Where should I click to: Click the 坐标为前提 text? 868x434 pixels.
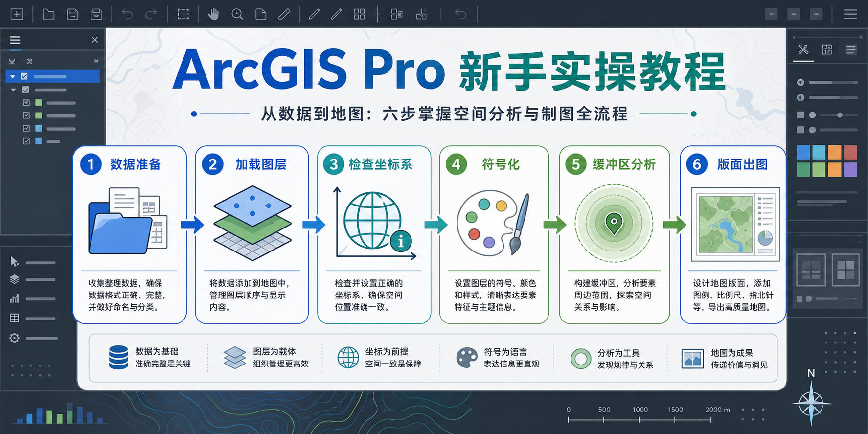(x=387, y=352)
